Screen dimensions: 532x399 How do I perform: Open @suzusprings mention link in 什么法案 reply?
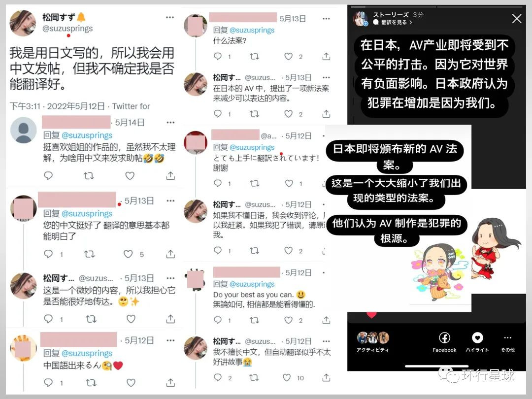click(252, 30)
